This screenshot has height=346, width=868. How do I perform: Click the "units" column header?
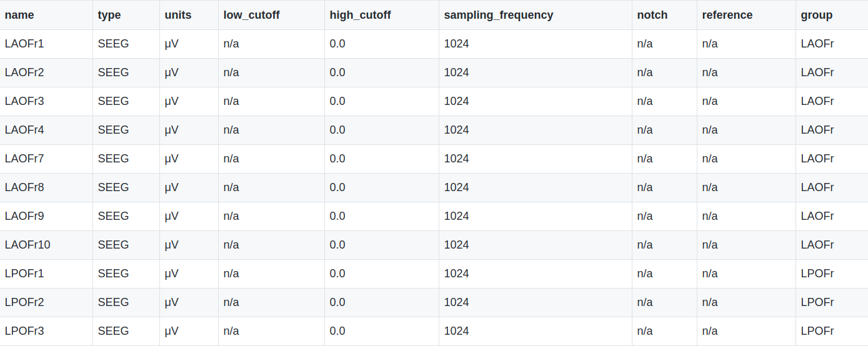178,15
